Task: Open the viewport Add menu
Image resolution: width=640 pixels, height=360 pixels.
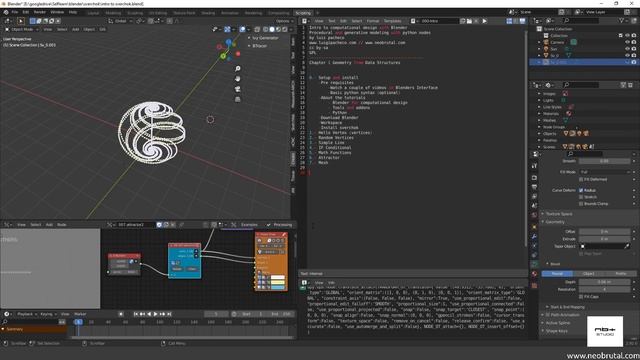Action: coord(76,29)
